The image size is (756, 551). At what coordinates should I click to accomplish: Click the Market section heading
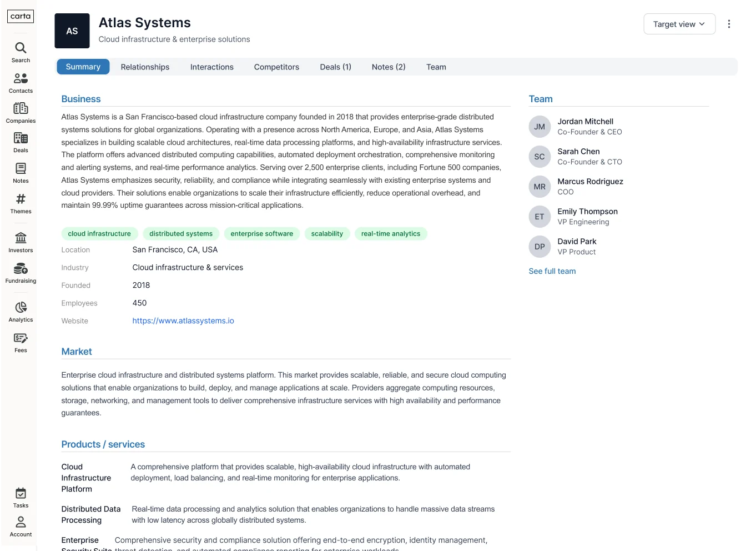[x=77, y=352]
